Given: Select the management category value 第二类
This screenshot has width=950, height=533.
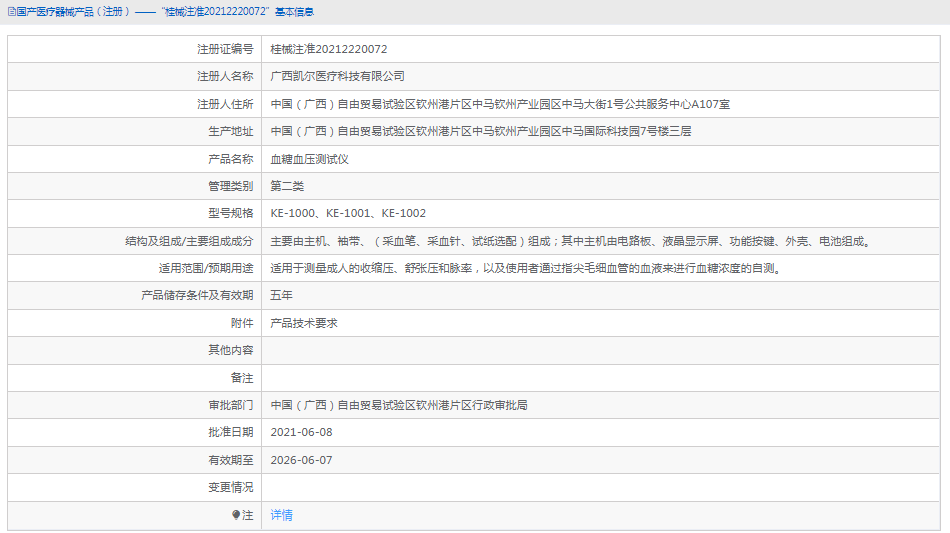Looking at the screenshot, I should [x=287, y=186].
